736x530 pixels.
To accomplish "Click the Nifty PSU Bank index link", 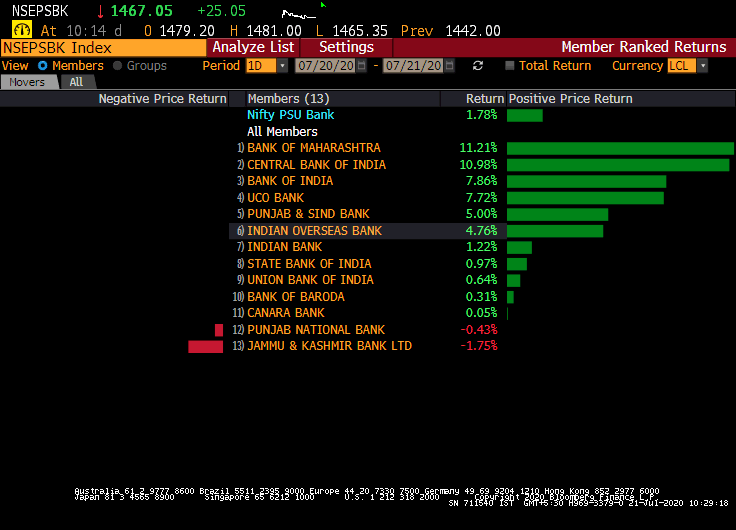I will tap(290, 115).
